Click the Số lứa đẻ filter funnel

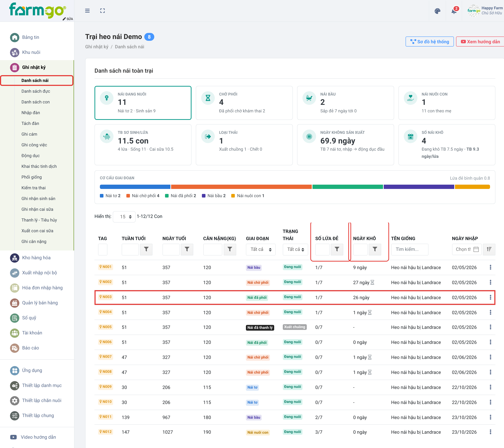pyautogui.click(x=337, y=249)
